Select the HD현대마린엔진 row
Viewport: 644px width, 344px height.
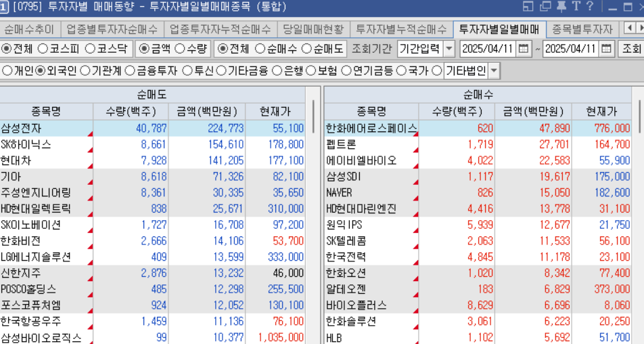[x=478, y=209]
